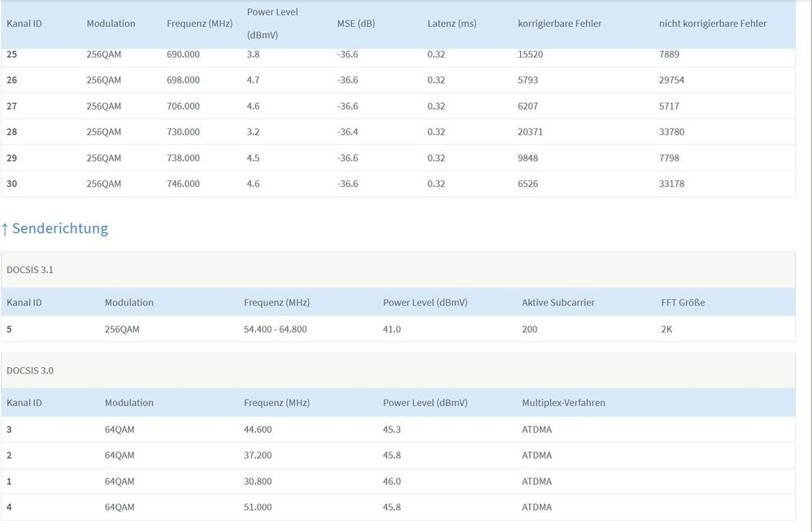Image resolution: width=812 pixels, height=532 pixels.
Task: Click the 'nicht korrigierbare Fehler' column header
Action: [713, 24]
